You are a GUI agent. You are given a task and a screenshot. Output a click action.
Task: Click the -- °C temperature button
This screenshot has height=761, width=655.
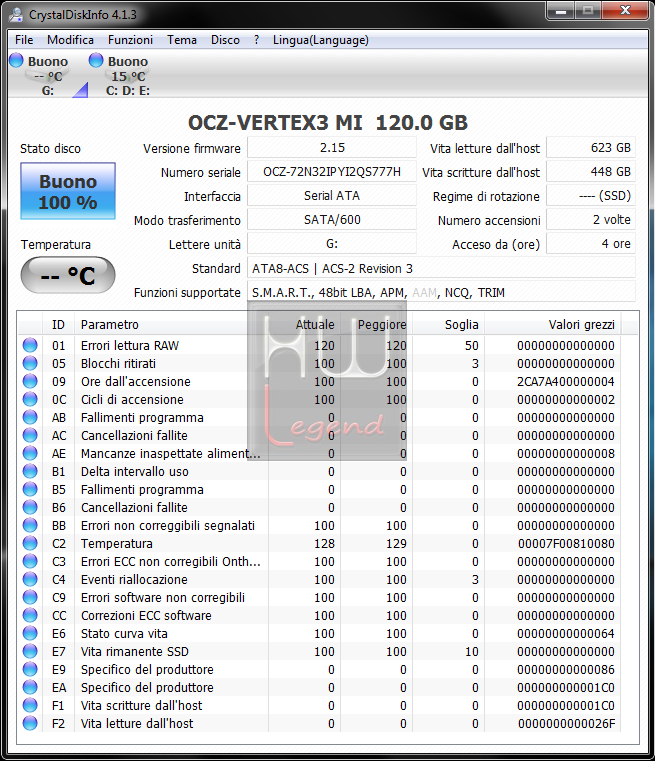(68, 275)
